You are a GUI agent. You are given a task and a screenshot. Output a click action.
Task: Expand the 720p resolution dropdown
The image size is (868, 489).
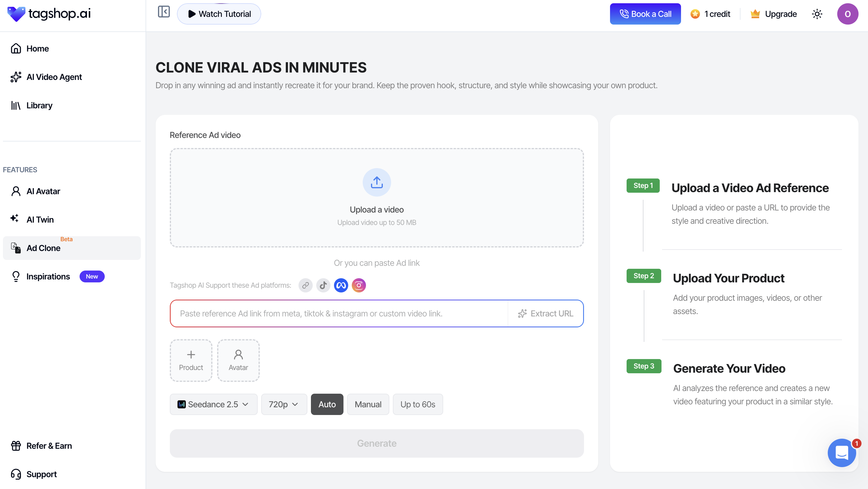284,404
